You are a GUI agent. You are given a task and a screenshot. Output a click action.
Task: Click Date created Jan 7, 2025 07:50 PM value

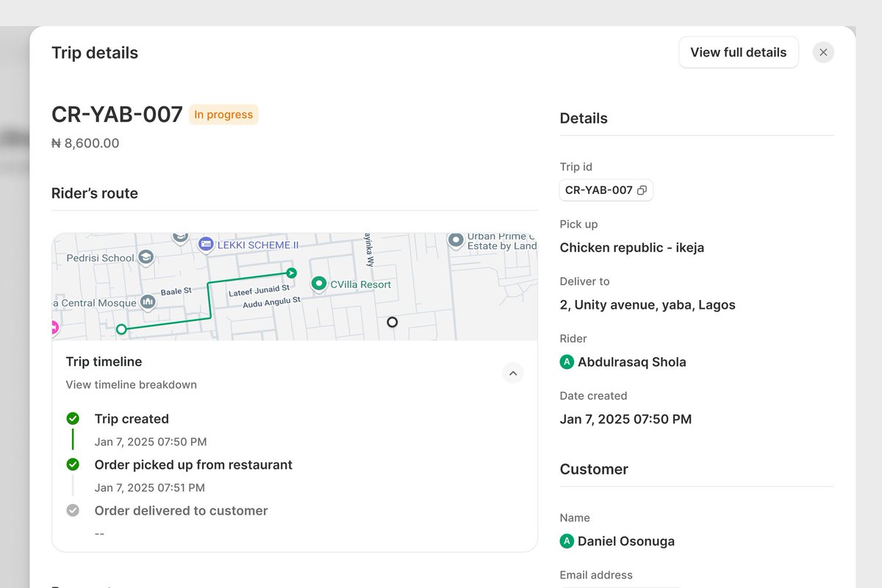click(x=625, y=419)
